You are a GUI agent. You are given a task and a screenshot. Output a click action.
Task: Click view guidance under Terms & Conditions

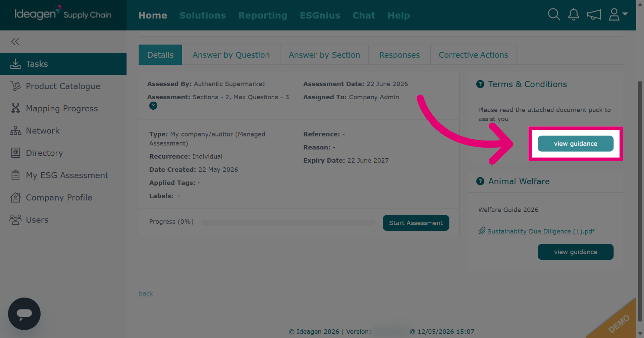576,144
